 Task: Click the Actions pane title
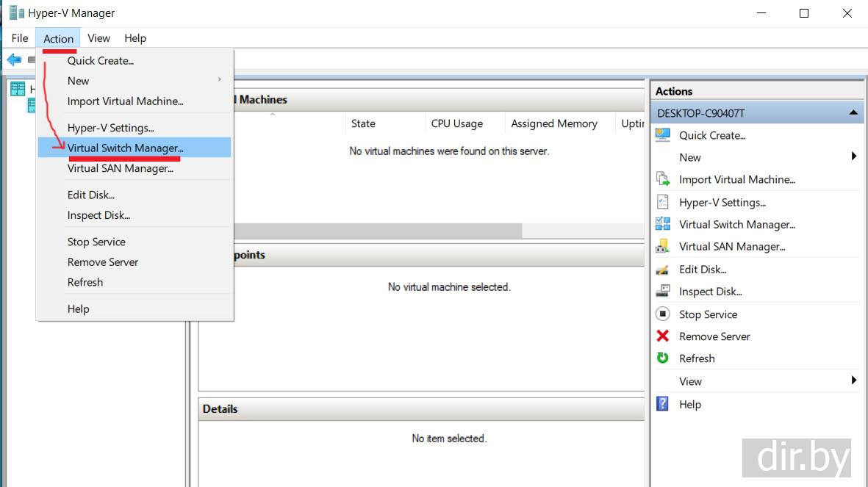coord(674,91)
